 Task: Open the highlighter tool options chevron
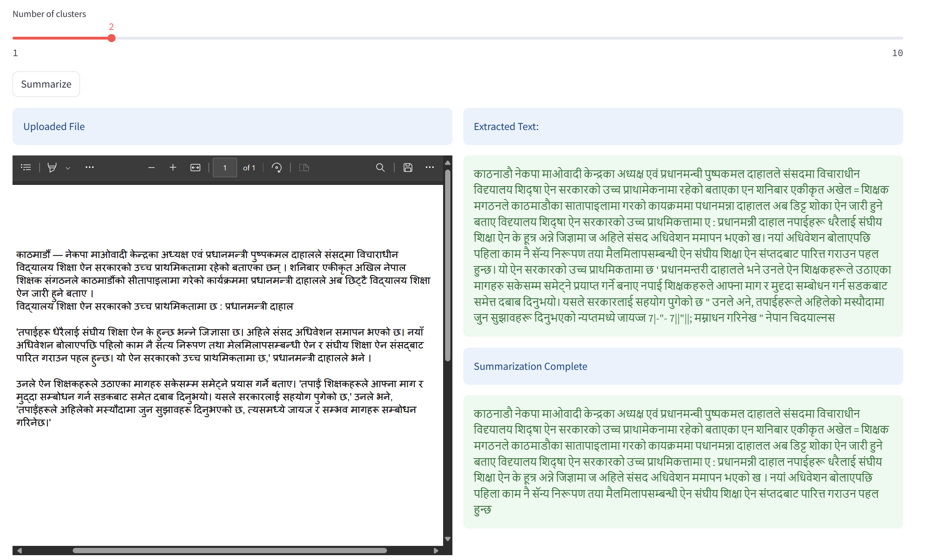click(x=68, y=168)
